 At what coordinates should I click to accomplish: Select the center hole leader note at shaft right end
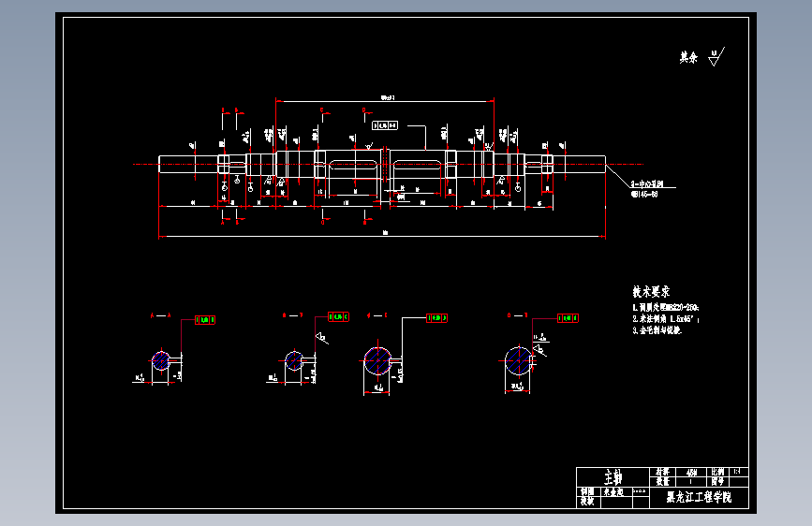coord(647,189)
